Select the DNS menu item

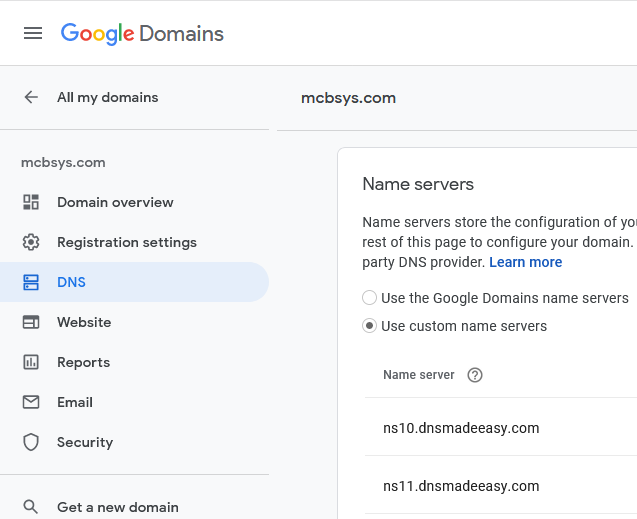[x=134, y=282]
